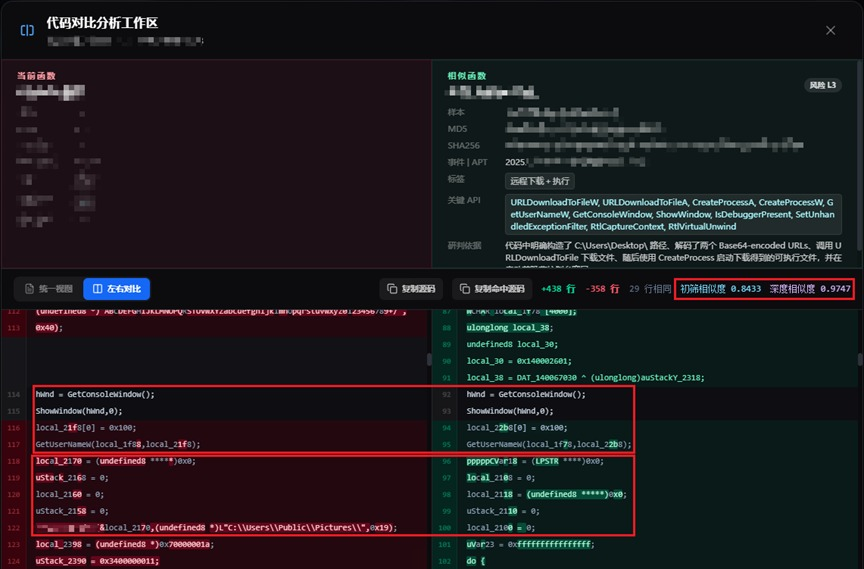Image resolution: width=864 pixels, height=569 pixels.
Task: Click the -358 行 removed lines counter
Action: (602, 289)
